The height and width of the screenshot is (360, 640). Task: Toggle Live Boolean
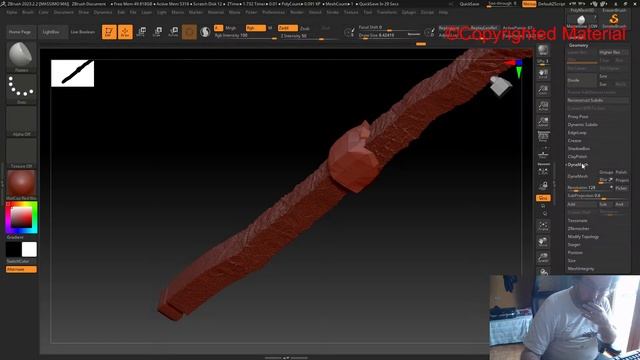click(x=82, y=32)
